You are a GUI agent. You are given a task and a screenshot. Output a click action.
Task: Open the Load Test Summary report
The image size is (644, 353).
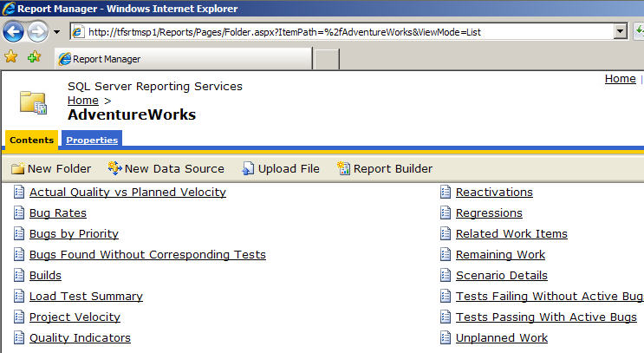point(86,297)
